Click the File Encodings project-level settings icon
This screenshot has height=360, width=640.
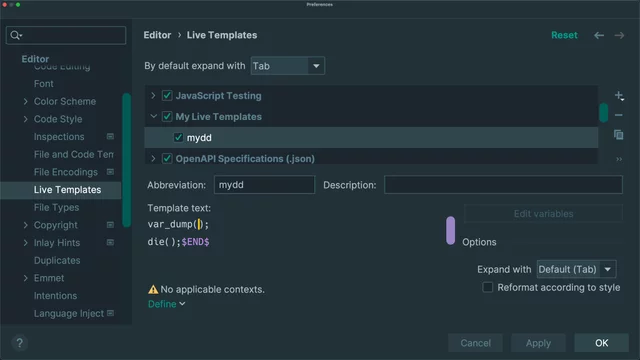pos(110,172)
